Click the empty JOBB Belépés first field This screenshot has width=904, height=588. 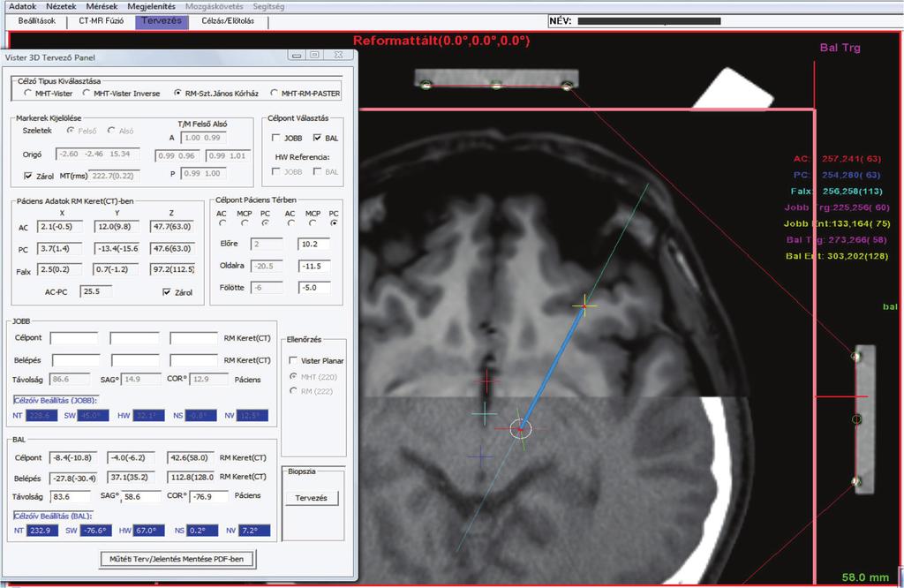(75, 360)
